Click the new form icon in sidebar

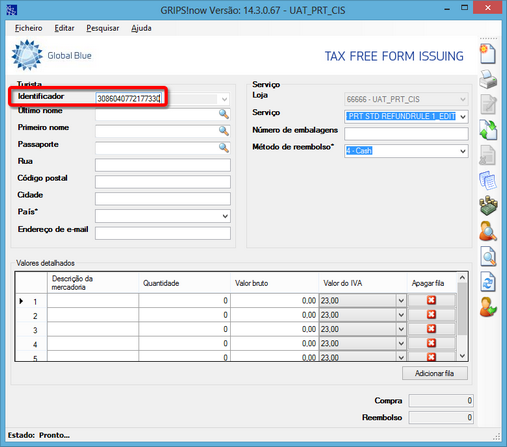488,54
